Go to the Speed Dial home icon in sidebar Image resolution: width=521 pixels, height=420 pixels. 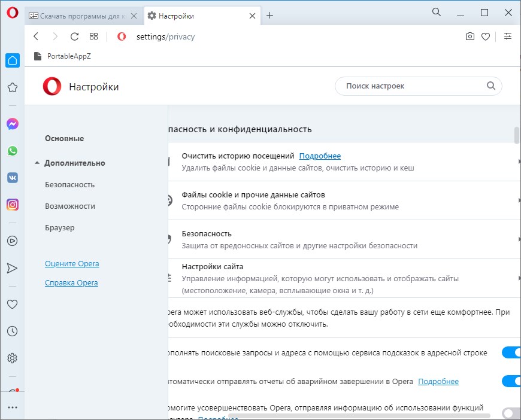pos(13,60)
